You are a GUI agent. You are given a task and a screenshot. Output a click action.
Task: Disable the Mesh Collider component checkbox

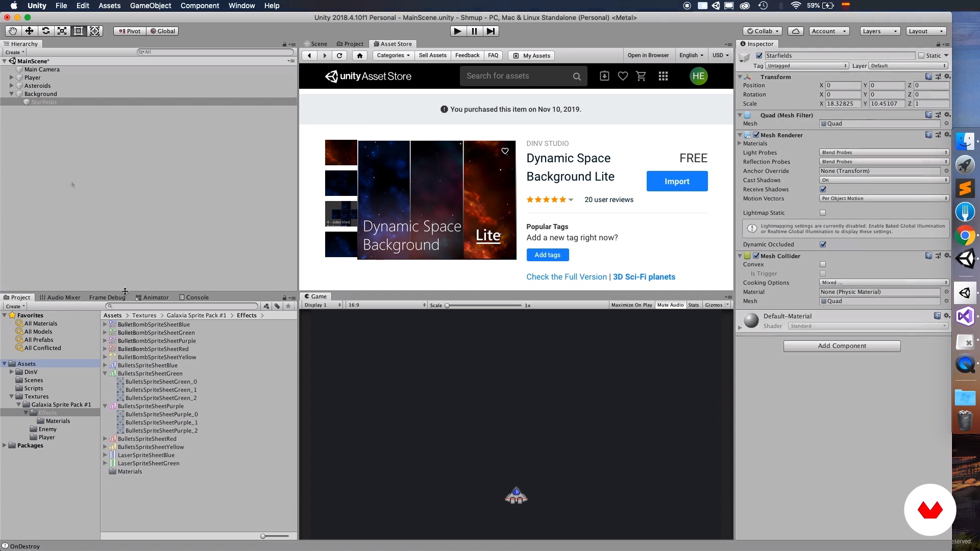pos(756,256)
